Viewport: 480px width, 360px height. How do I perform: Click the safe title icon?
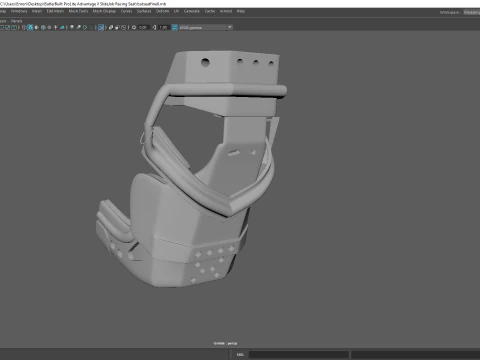tap(14, 27)
